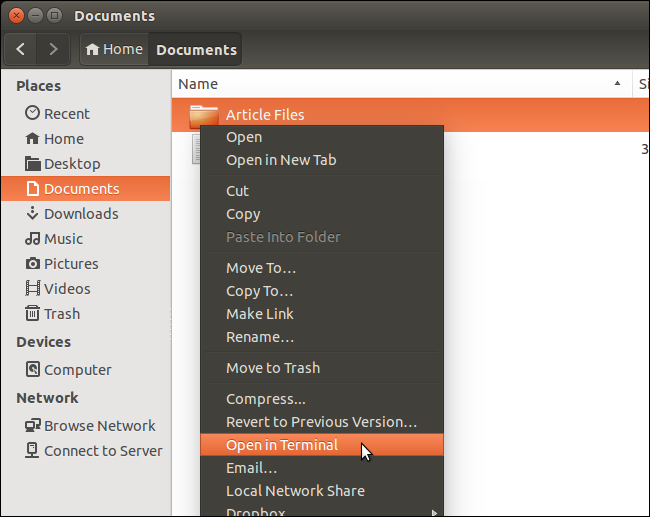
Task: Expand the Dropbox submenu arrow
Action: tap(434, 512)
